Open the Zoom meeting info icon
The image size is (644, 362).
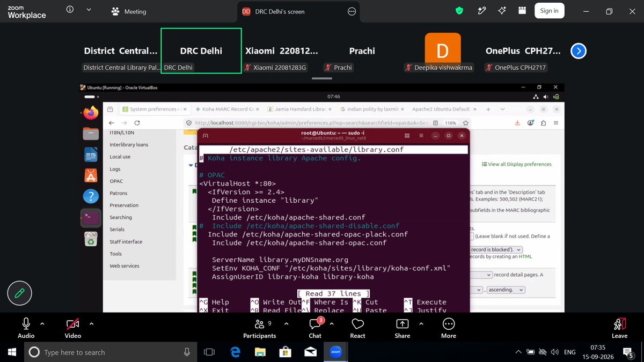pyautogui.click(x=70, y=10)
